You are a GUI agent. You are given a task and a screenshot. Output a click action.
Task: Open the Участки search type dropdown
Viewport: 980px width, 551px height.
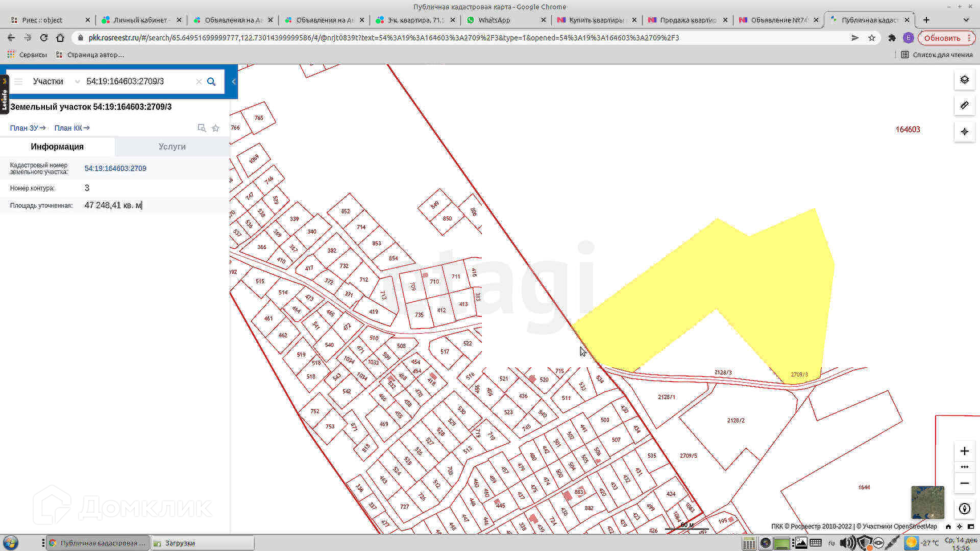(55, 82)
